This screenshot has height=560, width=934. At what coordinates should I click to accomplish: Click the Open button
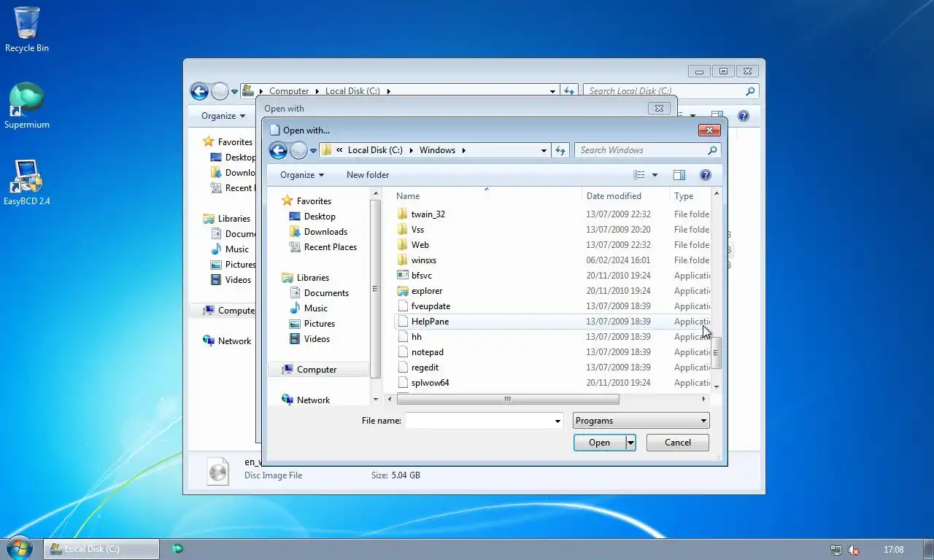599,443
